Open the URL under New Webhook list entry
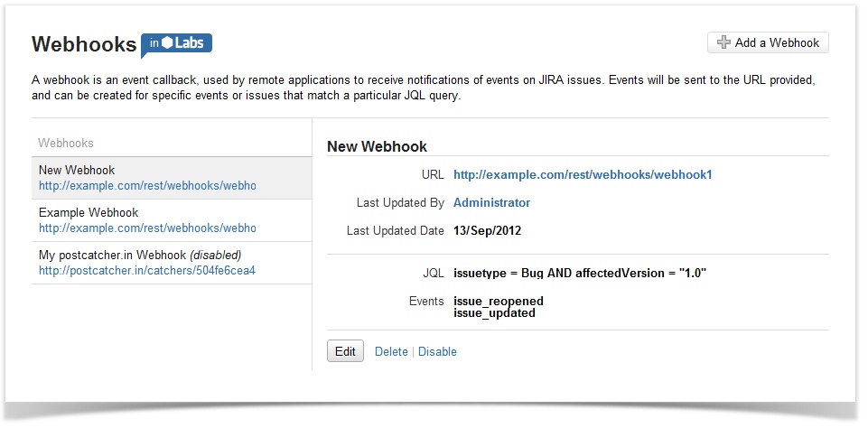This screenshot has height=428, width=868. [x=147, y=186]
